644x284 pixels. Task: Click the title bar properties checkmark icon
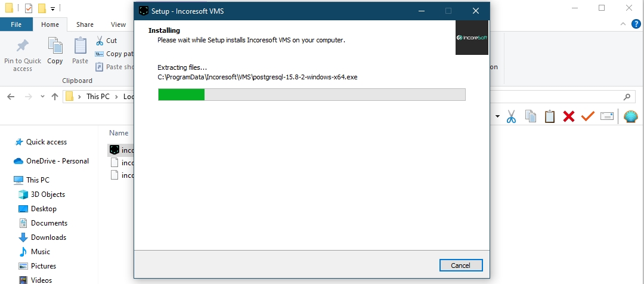(29, 8)
